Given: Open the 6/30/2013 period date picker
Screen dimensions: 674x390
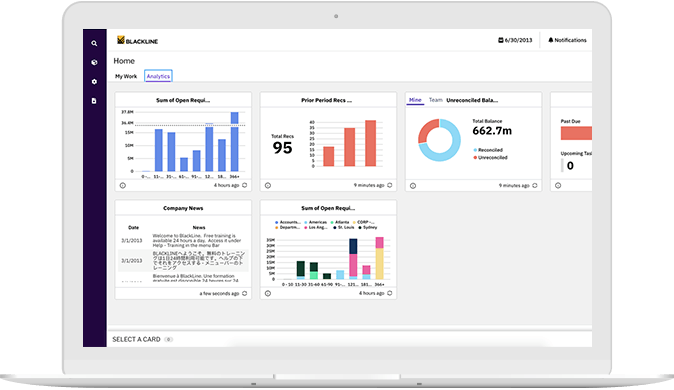Looking at the screenshot, I should pos(515,40).
